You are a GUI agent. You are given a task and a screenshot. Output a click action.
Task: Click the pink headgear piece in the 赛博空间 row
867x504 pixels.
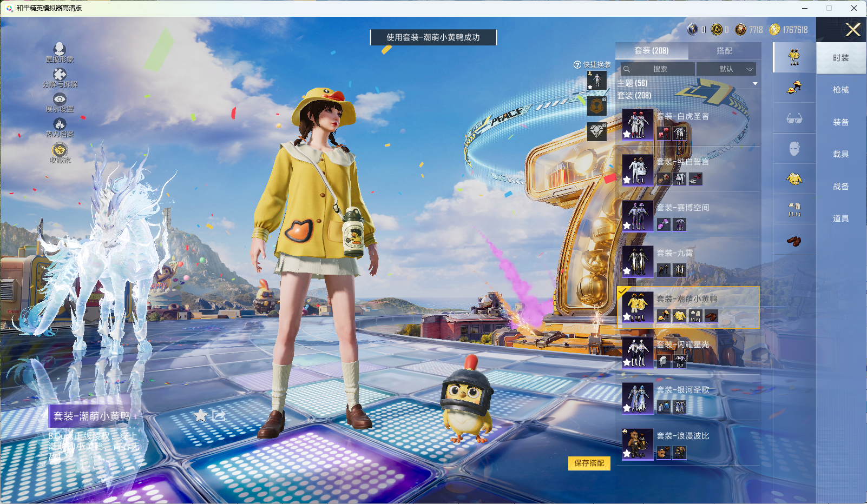[664, 224]
